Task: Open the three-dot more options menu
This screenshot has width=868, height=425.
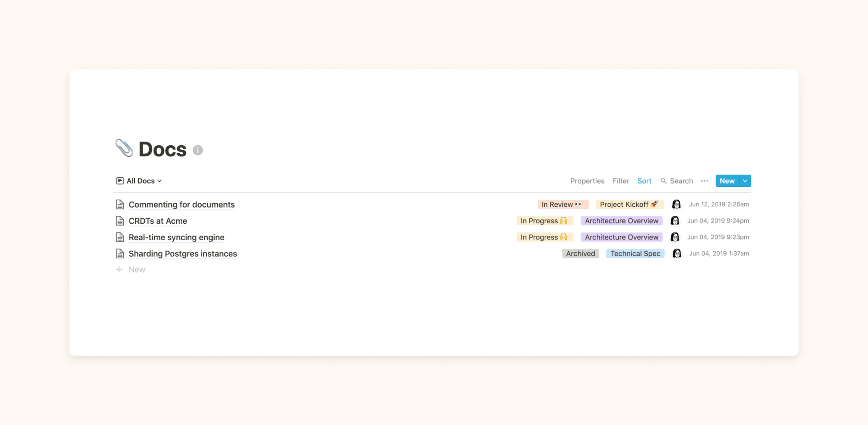Action: tap(704, 181)
